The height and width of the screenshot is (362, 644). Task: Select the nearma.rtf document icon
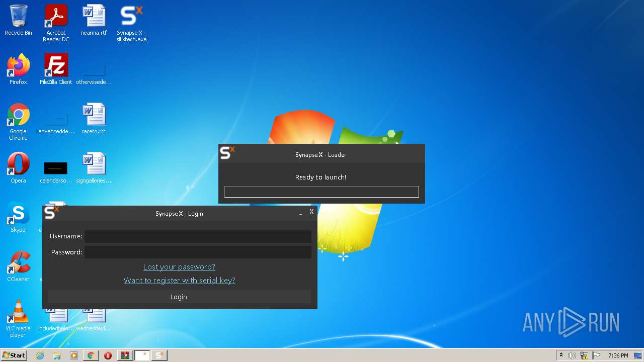(94, 21)
